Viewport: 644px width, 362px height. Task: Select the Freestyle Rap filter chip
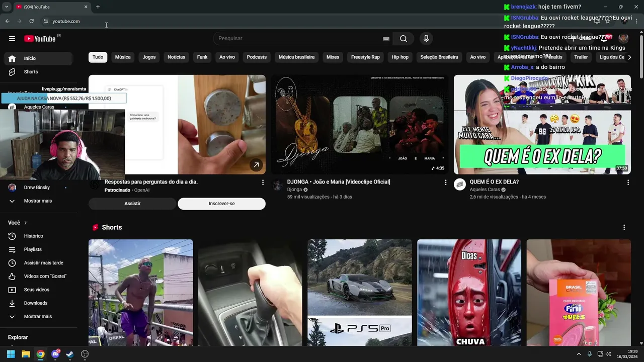coord(365,57)
